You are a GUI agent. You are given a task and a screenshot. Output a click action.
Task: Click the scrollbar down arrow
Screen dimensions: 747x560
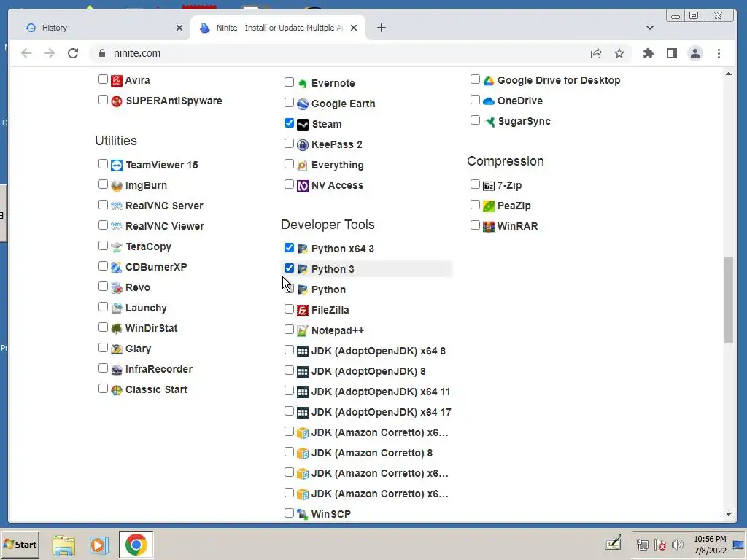click(729, 514)
